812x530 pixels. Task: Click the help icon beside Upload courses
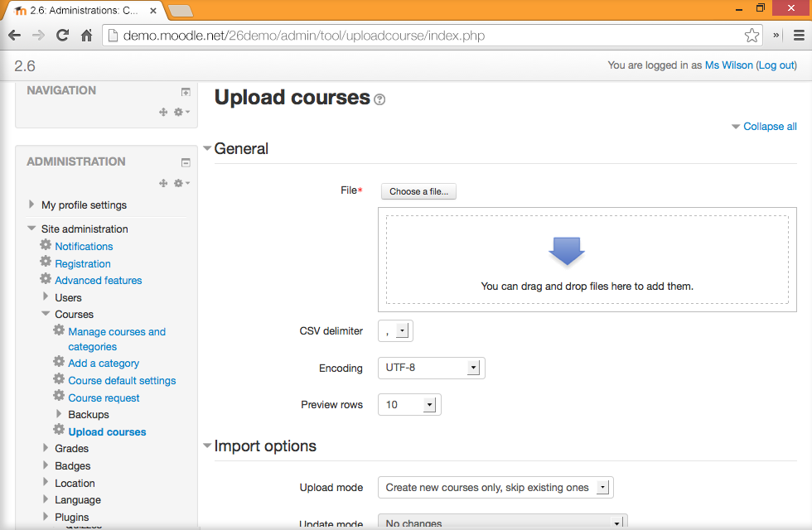click(379, 99)
